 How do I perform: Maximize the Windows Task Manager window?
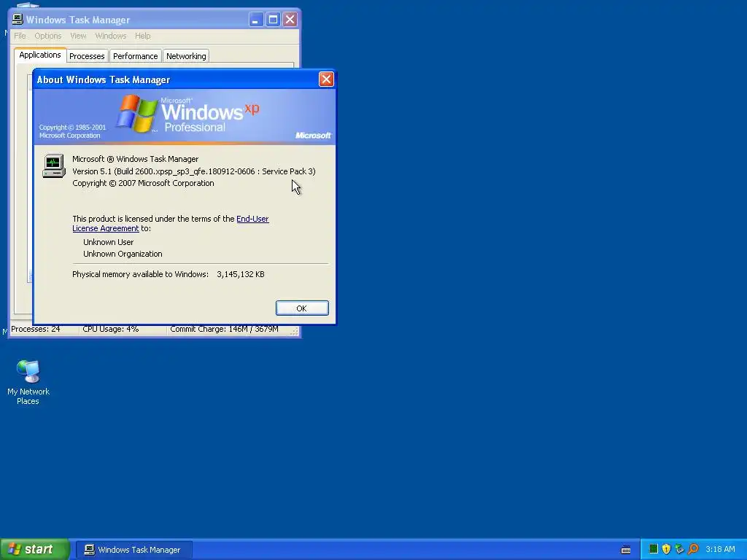[x=273, y=20]
